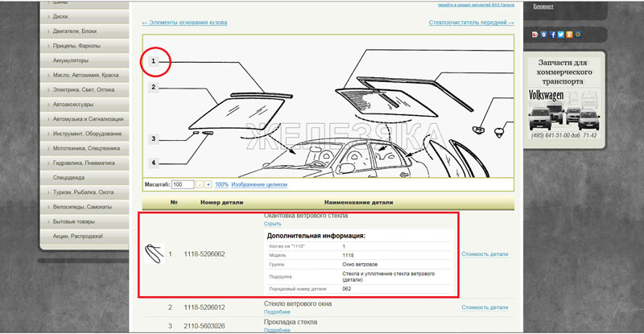This screenshot has width=644, height=334.
Task: Open the Электрика, Свет, Оптика category
Action: click(x=85, y=89)
